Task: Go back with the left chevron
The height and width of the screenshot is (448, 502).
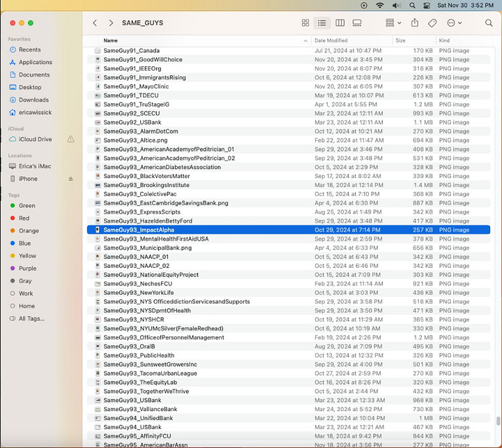Action: pos(95,23)
